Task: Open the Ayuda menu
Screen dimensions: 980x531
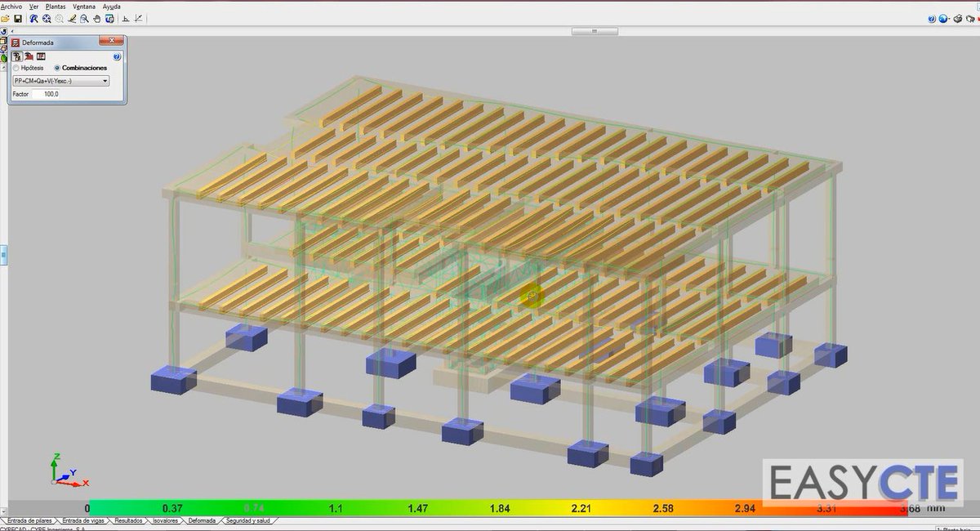Action: click(111, 7)
